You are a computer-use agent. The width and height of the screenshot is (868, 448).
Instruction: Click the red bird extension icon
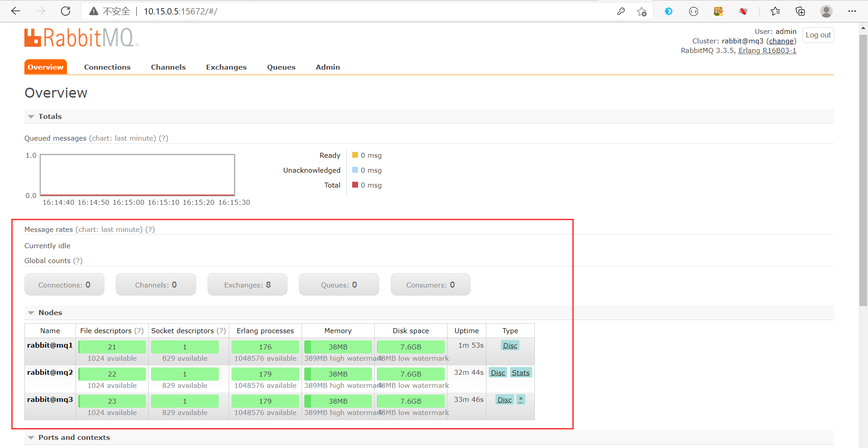[743, 11]
